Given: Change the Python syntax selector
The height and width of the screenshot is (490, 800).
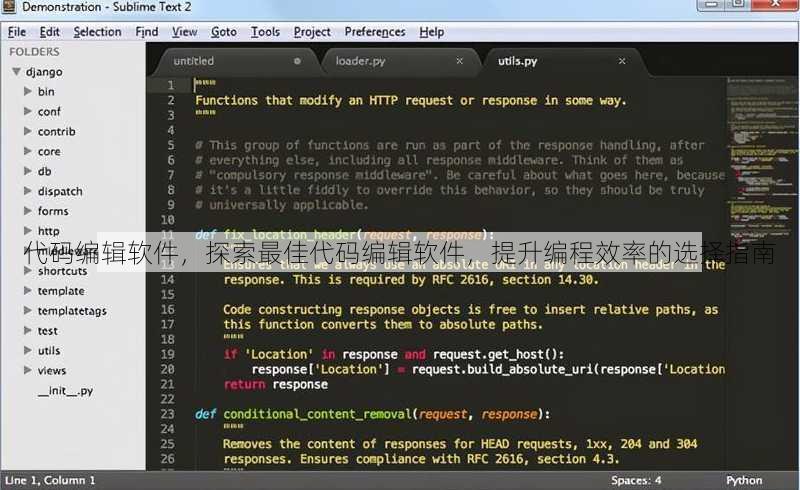Looking at the screenshot, I should pyautogui.click(x=744, y=480).
